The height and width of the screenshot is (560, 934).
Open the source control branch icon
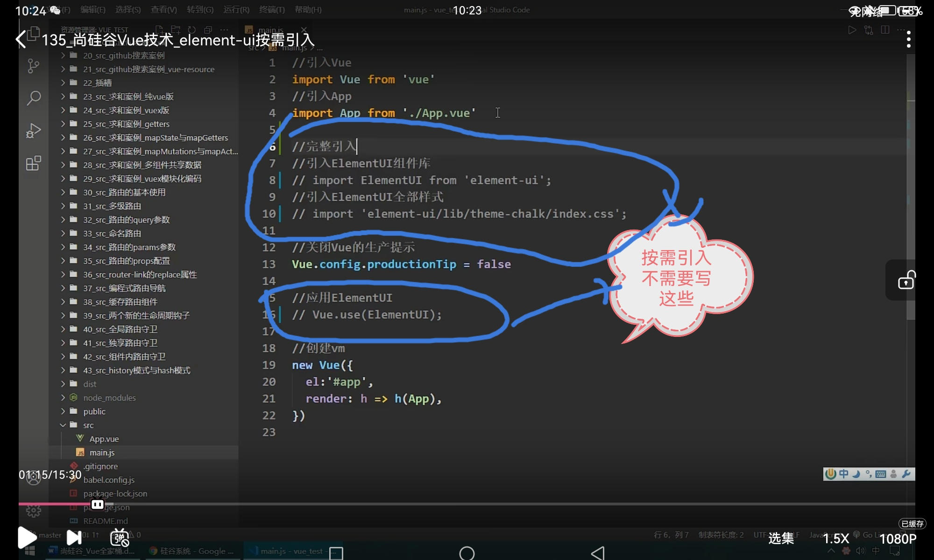click(x=34, y=66)
